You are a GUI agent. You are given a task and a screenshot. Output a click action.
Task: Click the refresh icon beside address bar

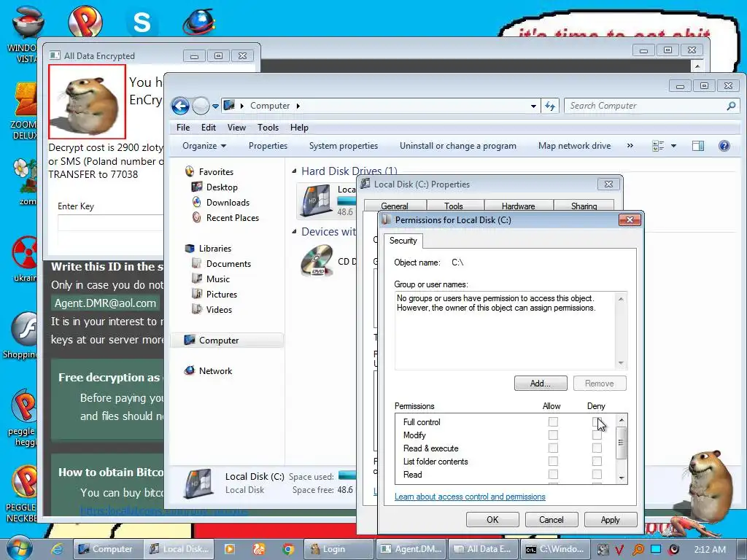[x=550, y=106]
